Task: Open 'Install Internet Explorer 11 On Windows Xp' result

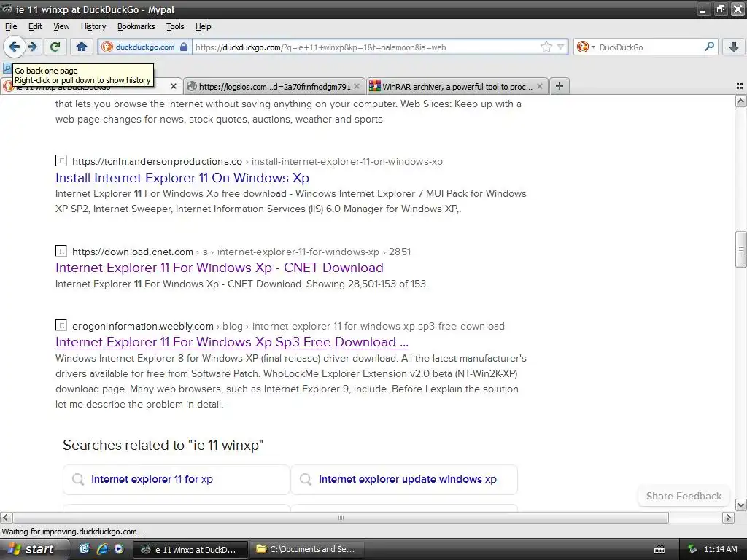Action: [x=182, y=178]
